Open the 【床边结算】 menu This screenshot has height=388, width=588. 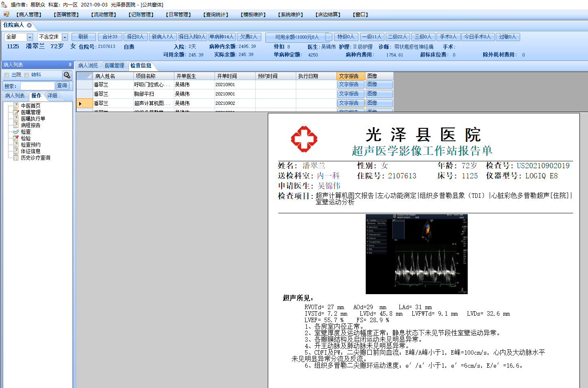pos(328,15)
